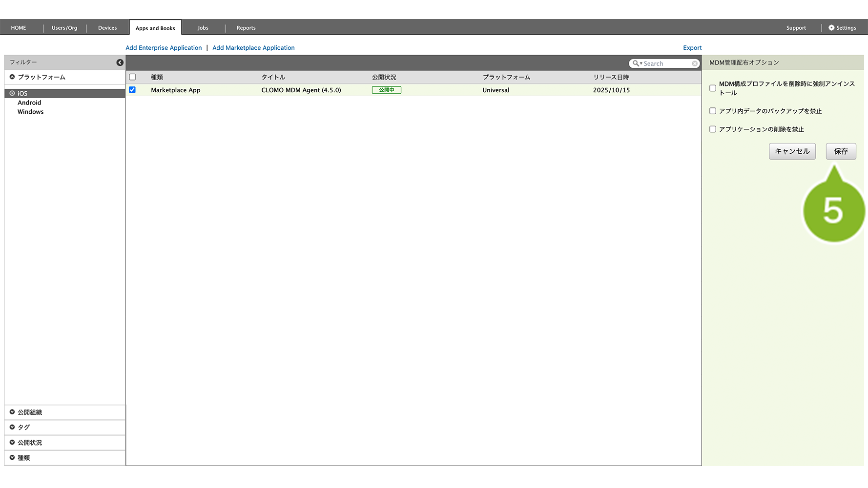Open the Devices tab
The width and height of the screenshot is (868, 488).
tap(107, 28)
